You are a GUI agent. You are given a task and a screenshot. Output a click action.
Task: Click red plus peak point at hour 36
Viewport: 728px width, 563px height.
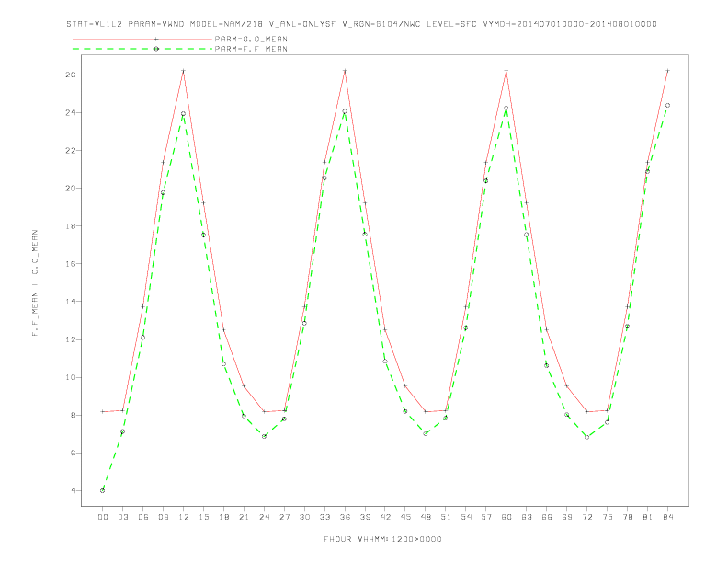(x=345, y=71)
